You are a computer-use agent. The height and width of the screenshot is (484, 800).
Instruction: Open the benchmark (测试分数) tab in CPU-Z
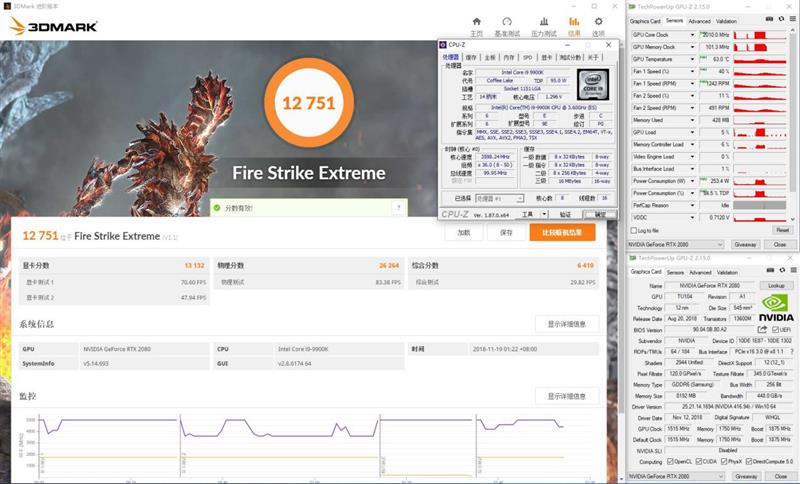coord(568,57)
